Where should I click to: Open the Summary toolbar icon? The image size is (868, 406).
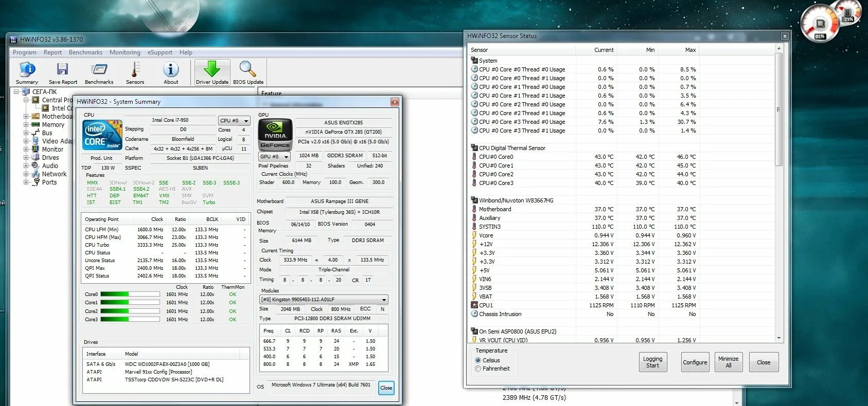(x=27, y=72)
